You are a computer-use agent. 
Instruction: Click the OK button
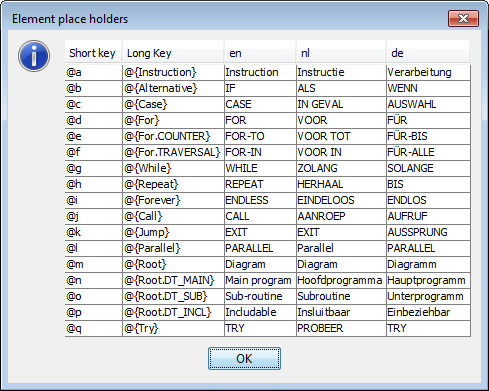(244, 359)
